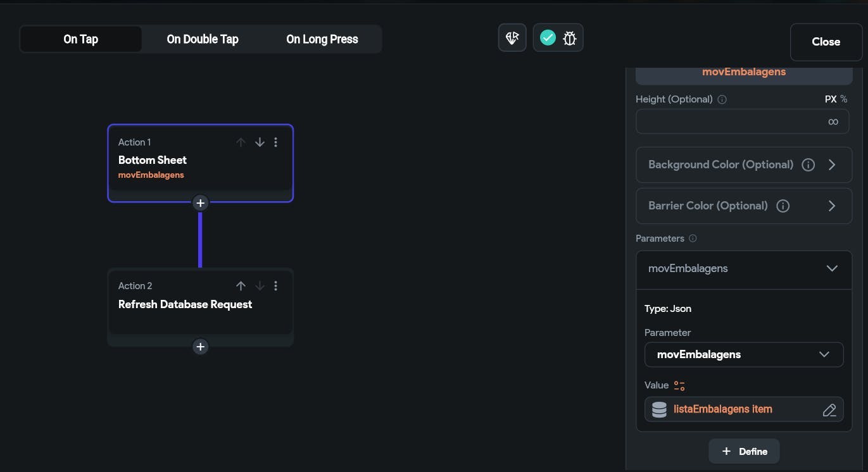Switch height unit to PX

(x=830, y=99)
